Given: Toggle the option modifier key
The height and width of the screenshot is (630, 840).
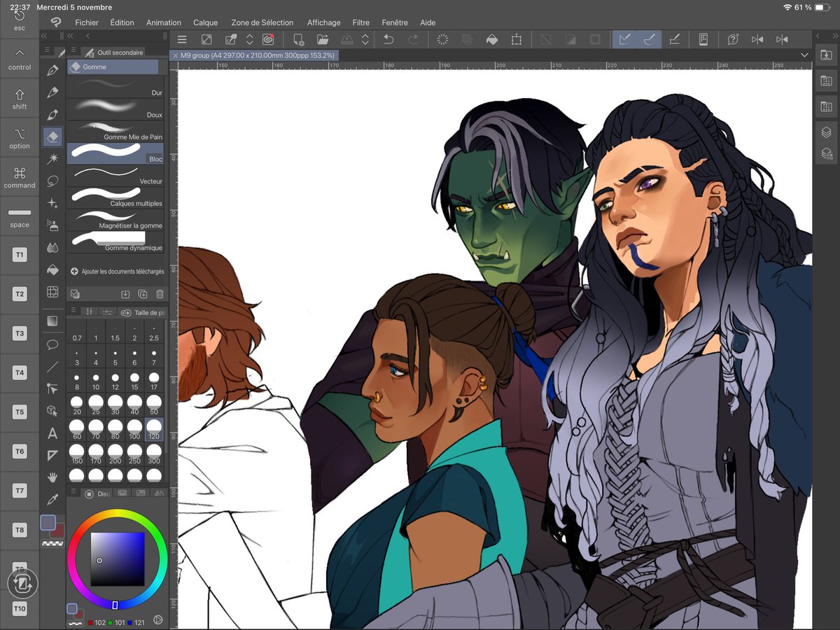Looking at the screenshot, I should point(20,138).
